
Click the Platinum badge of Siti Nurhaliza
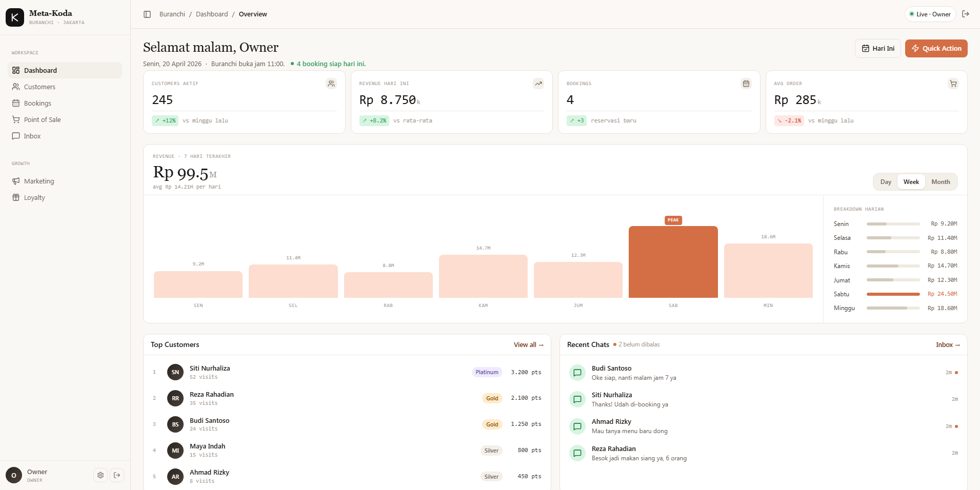487,372
